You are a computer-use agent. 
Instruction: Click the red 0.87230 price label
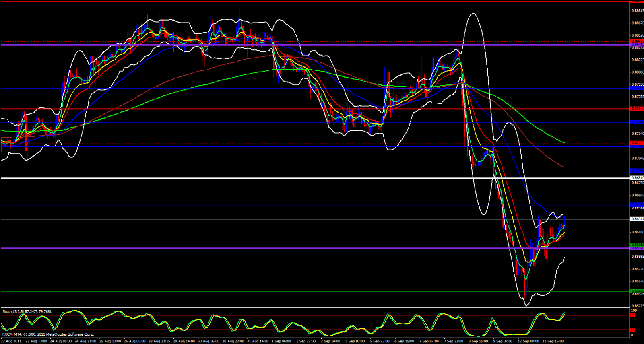pyautogui.click(x=637, y=143)
